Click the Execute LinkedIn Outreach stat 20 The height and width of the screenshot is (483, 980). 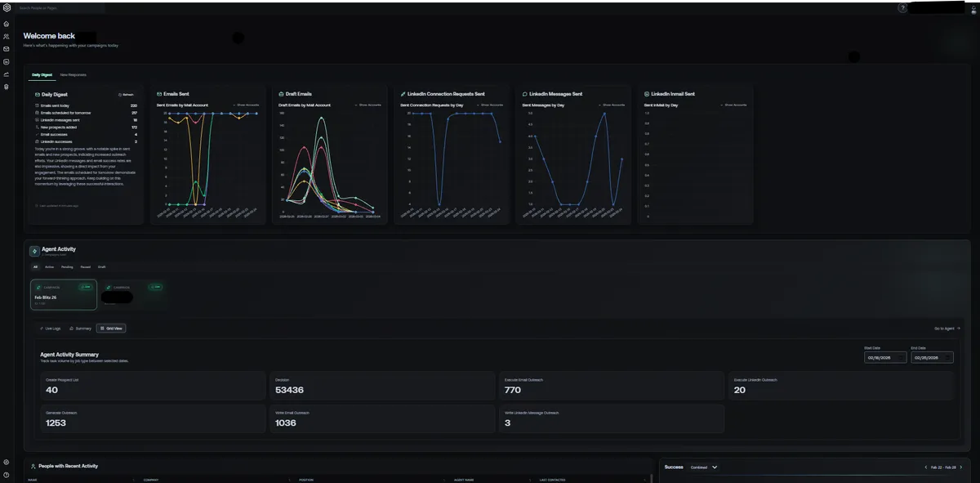tap(840, 387)
